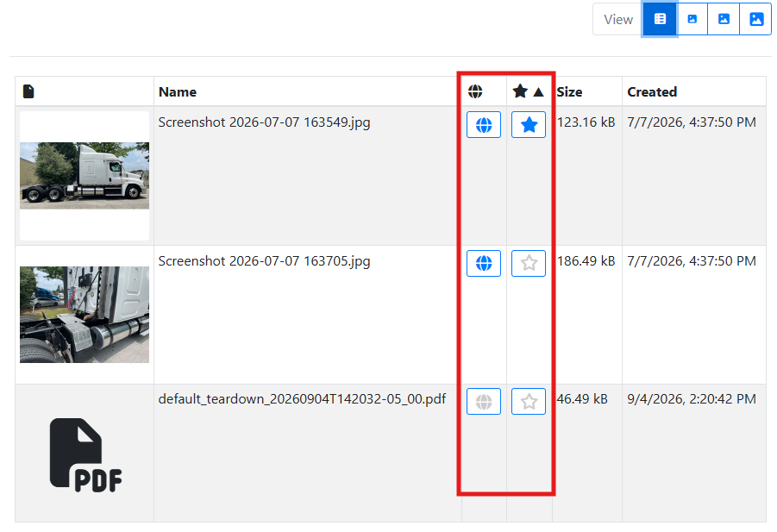Click the View label

[618, 19]
